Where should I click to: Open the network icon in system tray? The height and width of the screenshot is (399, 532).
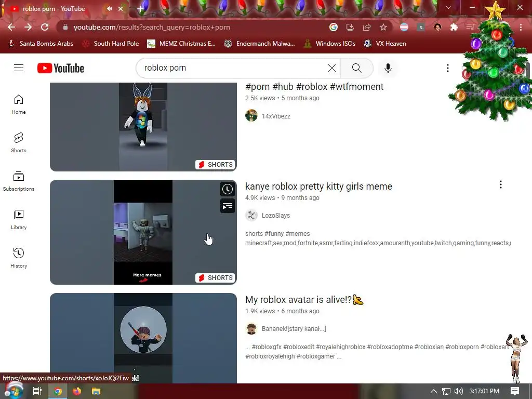pos(446,391)
